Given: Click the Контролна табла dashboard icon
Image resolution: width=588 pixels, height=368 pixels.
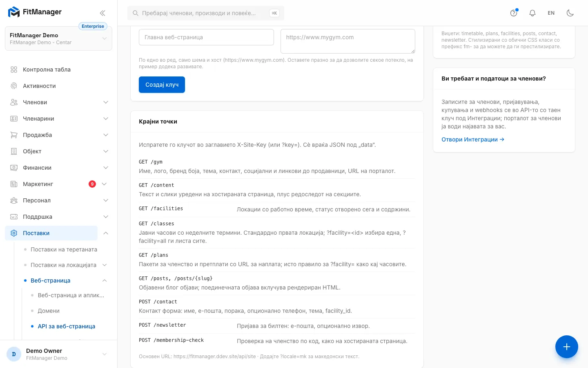Looking at the screenshot, I should [14, 70].
